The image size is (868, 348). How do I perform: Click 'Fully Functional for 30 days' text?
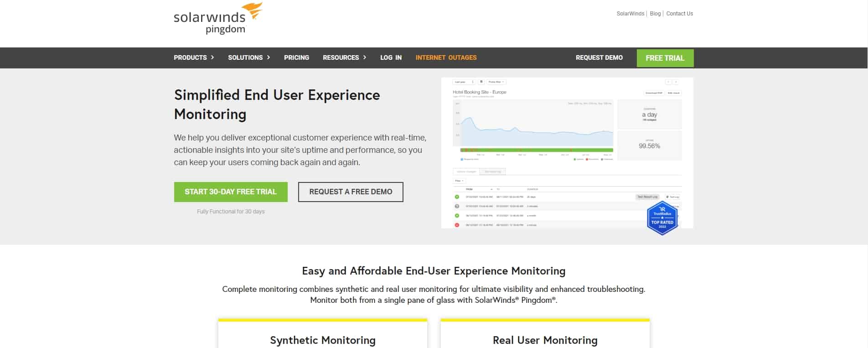pos(231,212)
